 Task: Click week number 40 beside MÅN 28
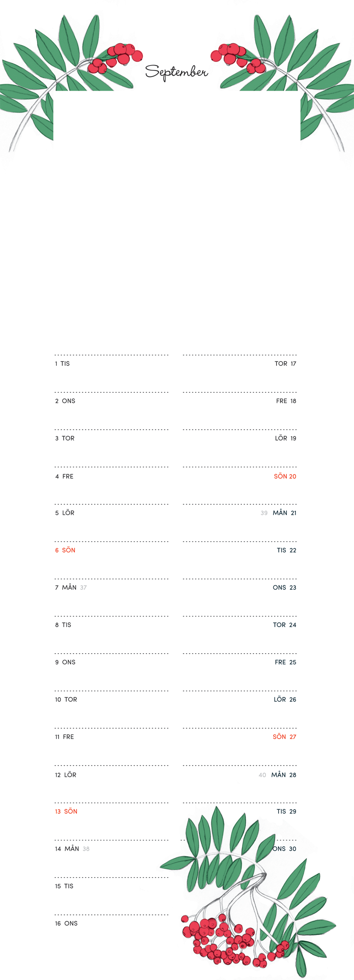263,775
